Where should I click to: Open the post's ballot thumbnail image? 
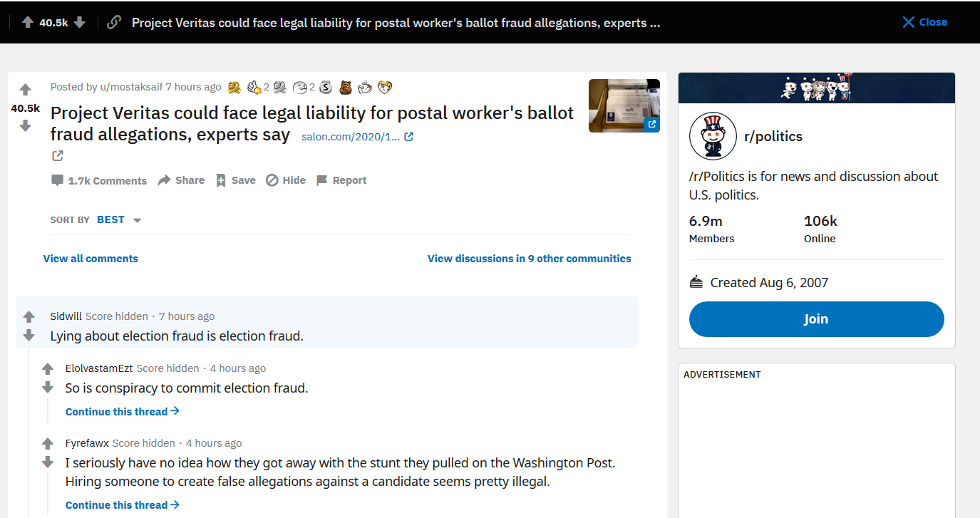(x=624, y=105)
